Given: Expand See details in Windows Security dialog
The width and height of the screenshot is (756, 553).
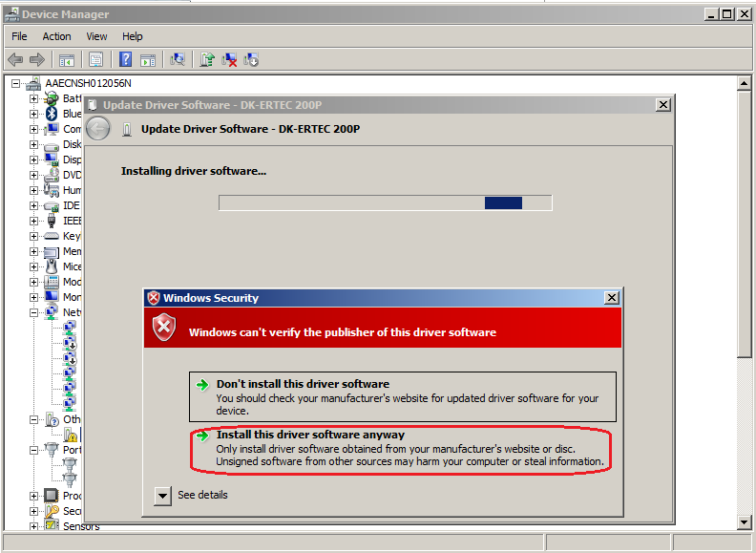Looking at the screenshot, I should (162, 496).
